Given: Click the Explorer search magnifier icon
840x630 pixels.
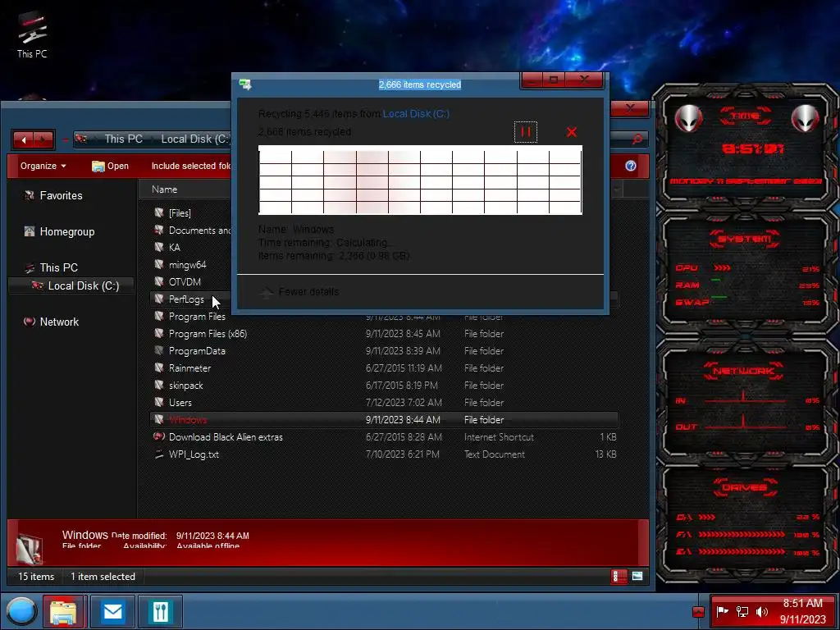Looking at the screenshot, I should pos(637,139).
